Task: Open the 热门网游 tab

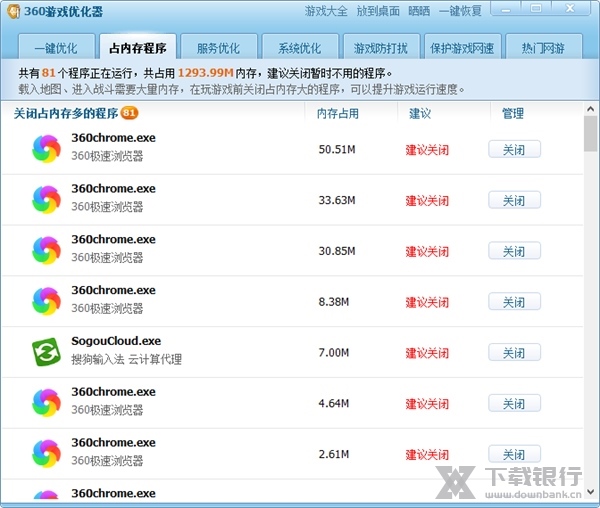Action: click(543, 48)
